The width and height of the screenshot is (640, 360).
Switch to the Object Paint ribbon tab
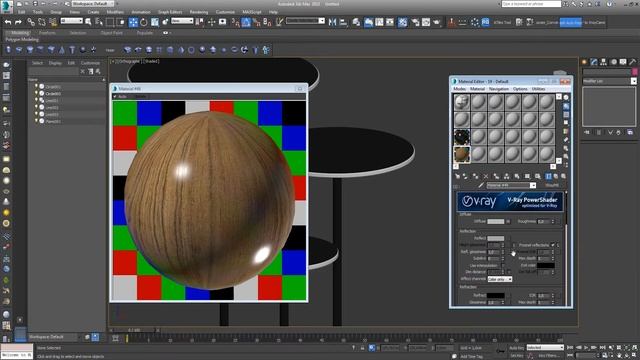click(111, 33)
